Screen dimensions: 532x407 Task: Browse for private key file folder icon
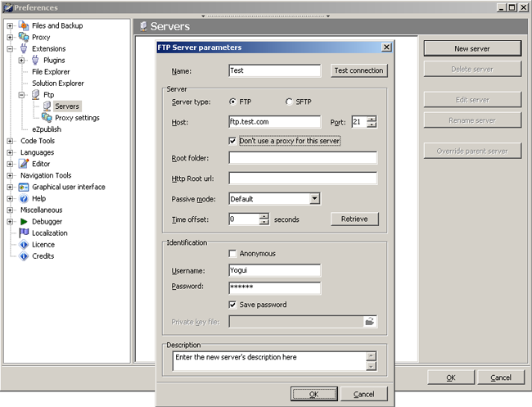tap(370, 322)
